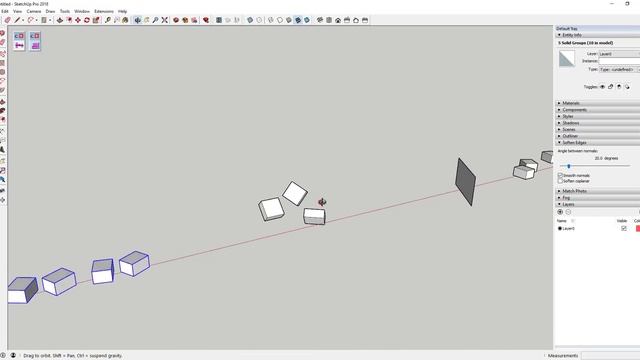Select the Move tool
This screenshot has height=360, width=640.
[78, 20]
